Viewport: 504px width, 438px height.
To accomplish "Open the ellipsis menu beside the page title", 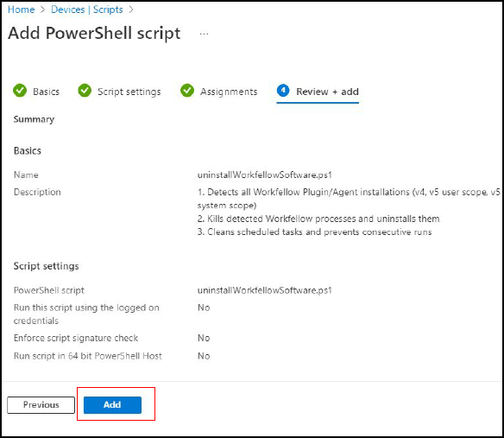I will point(204,34).
